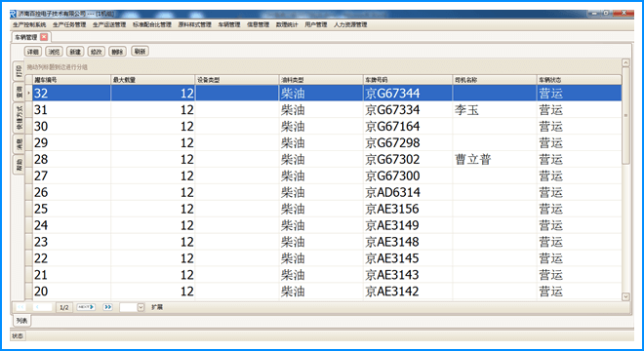644x351 pixels.
Task: Click the 刷新 toolbar button
Action: click(x=141, y=52)
